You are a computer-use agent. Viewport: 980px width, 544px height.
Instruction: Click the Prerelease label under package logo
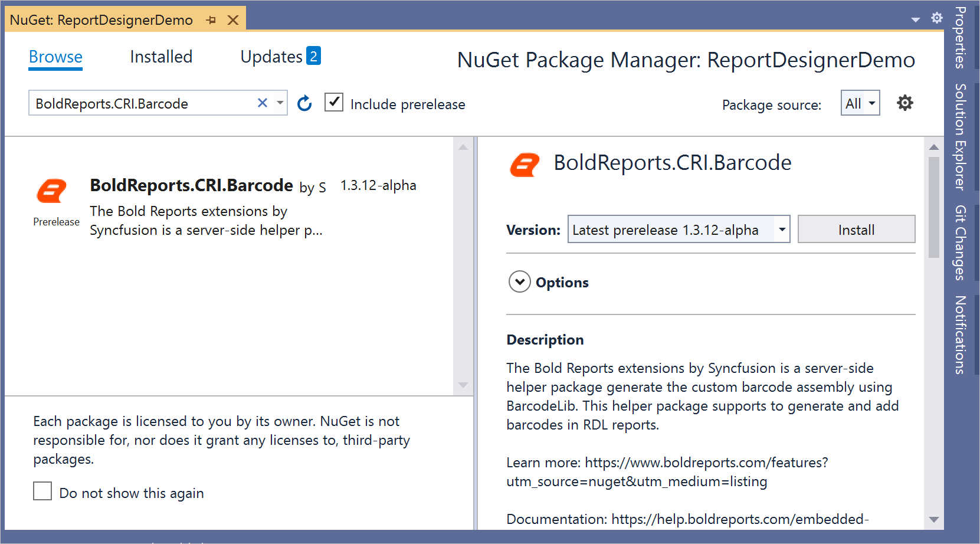pos(56,222)
